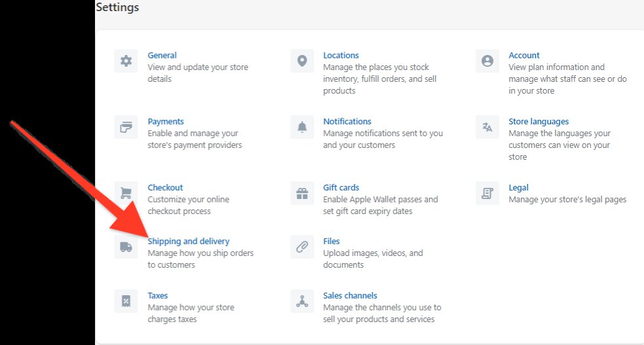Image resolution: width=644 pixels, height=345 pixels.
Task: Click the Account person icon
Action: [487, 61]
